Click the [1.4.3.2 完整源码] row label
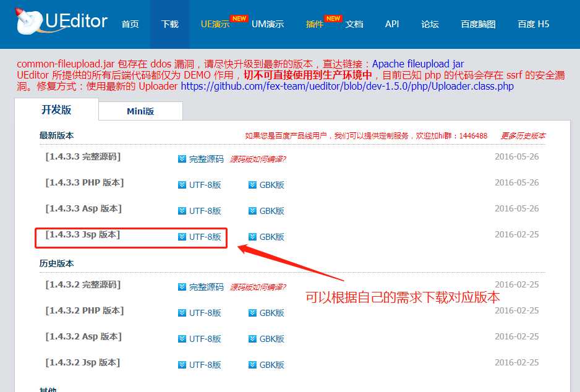Viewport: 580px width, 392px height. [83, 285]
